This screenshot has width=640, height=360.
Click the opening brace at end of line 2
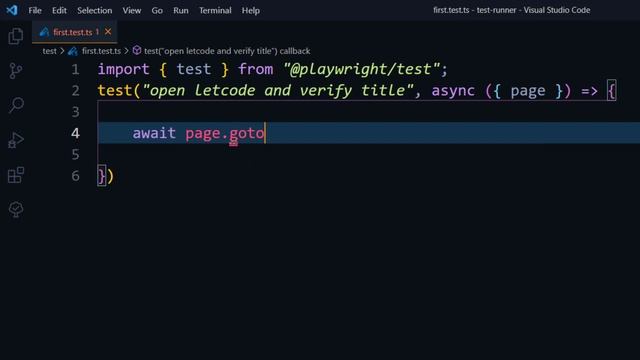pos(611,91)
